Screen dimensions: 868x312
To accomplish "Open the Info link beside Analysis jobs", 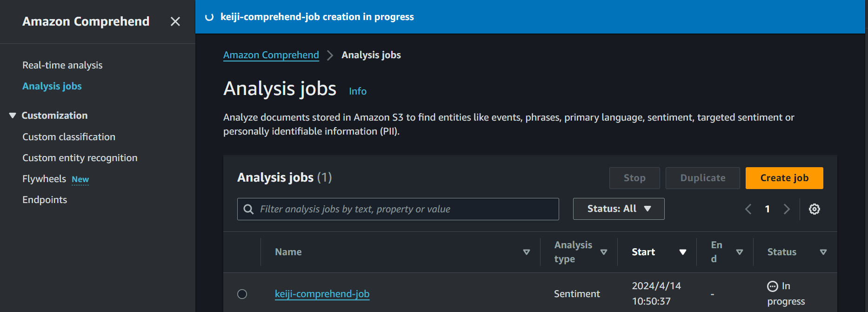I will click(x=357, y=91).
